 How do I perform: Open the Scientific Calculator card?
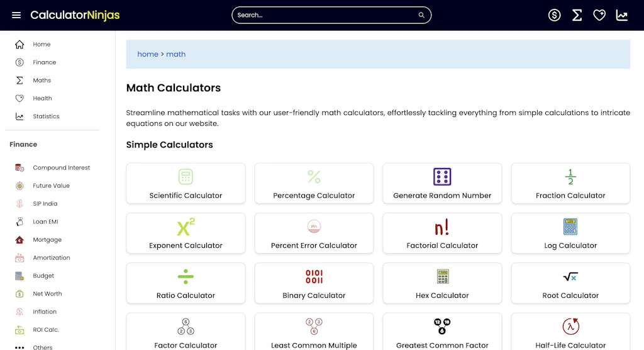pos(186,183)
